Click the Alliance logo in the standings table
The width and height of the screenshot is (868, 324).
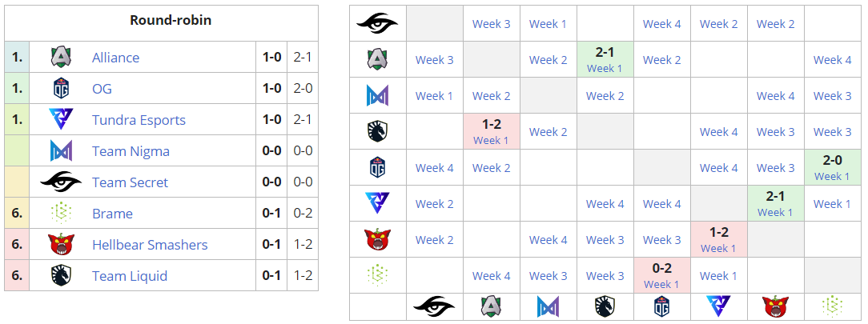(x=62, y=58)
